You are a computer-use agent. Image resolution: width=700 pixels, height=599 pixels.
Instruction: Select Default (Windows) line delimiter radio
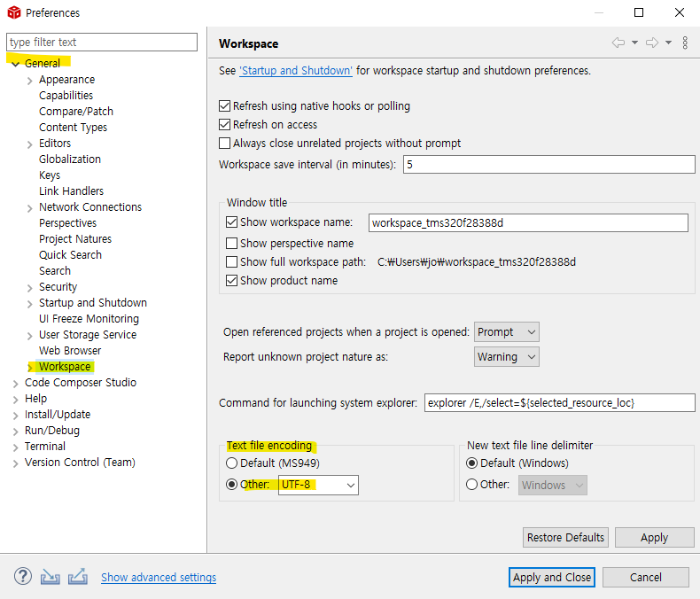pyautogui.click(x=472, y=463)
